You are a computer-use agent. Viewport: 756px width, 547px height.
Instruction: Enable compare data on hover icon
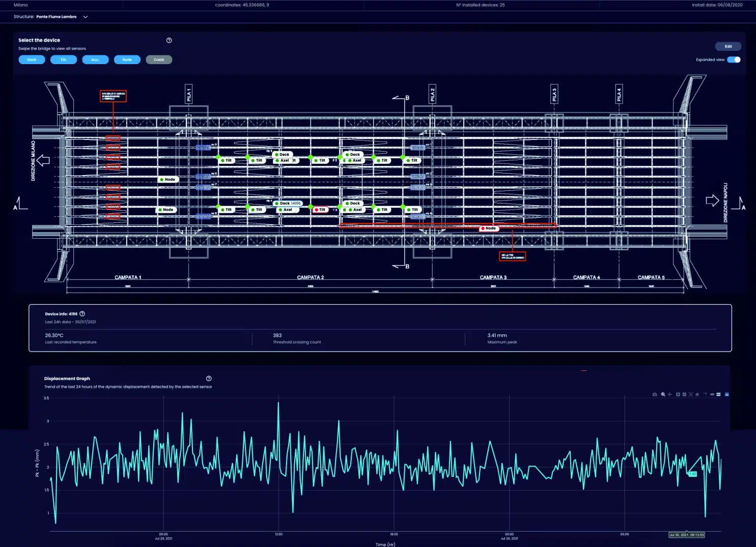click(x=718, y=394)
